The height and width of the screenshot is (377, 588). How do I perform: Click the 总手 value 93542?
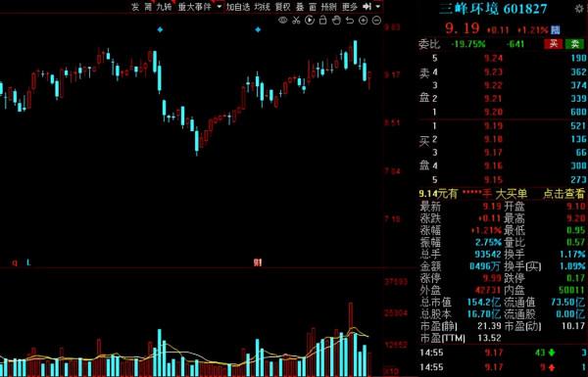[488, 254]
